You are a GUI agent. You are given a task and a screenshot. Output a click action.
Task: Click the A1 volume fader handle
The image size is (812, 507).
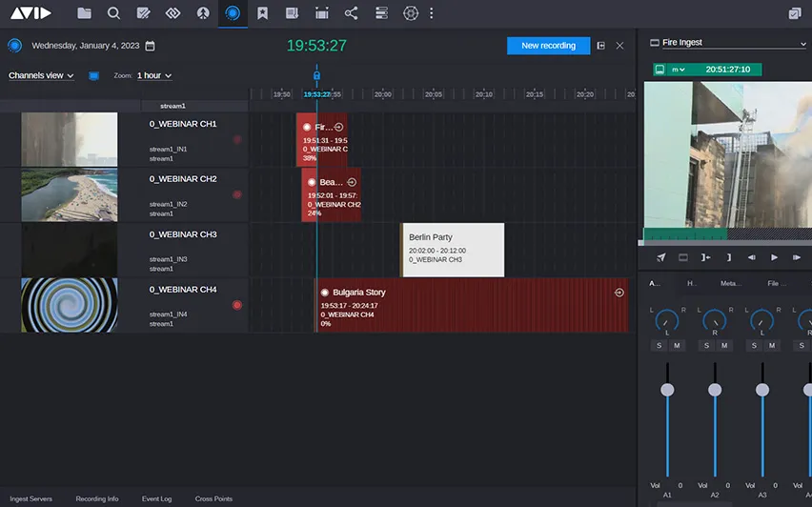point(667,389)
